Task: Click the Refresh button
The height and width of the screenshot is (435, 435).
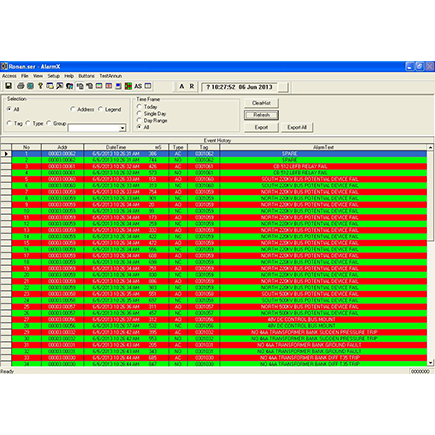Action: coord(261,115)
